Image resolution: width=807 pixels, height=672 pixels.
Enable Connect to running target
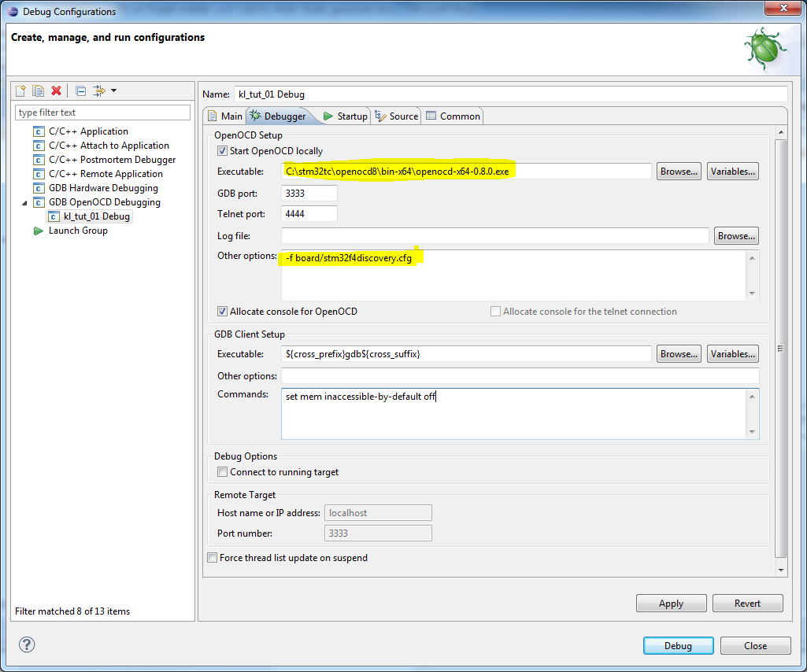(222, 470)
